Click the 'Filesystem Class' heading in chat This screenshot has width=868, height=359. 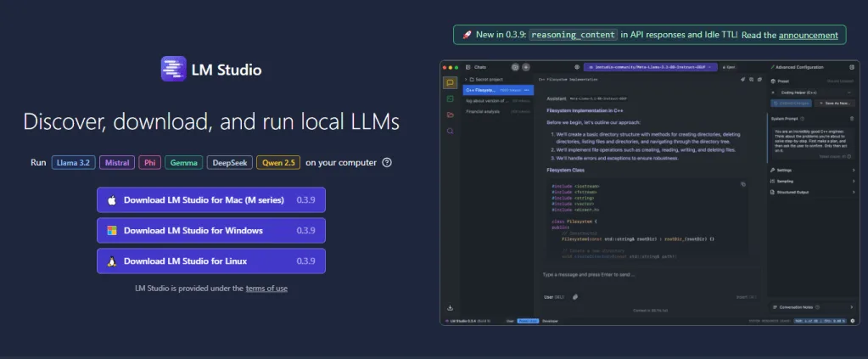click(x=566, y=170)
